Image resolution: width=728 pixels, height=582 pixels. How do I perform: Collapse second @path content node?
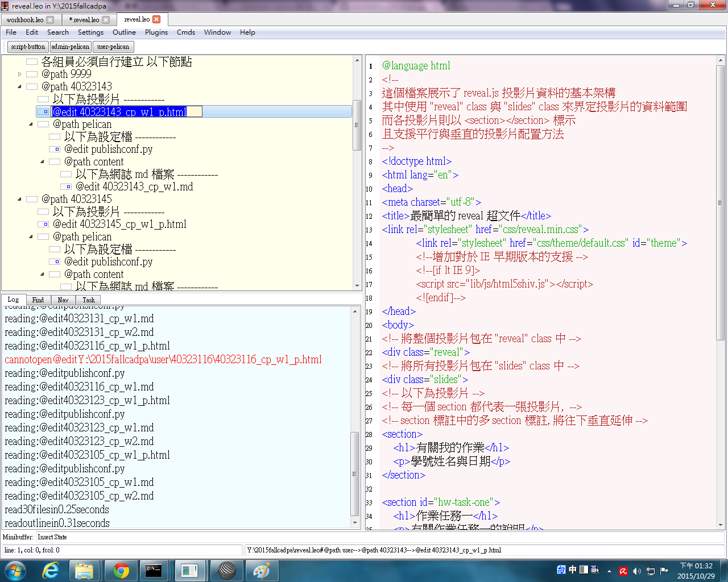click(x=43, y=274)
